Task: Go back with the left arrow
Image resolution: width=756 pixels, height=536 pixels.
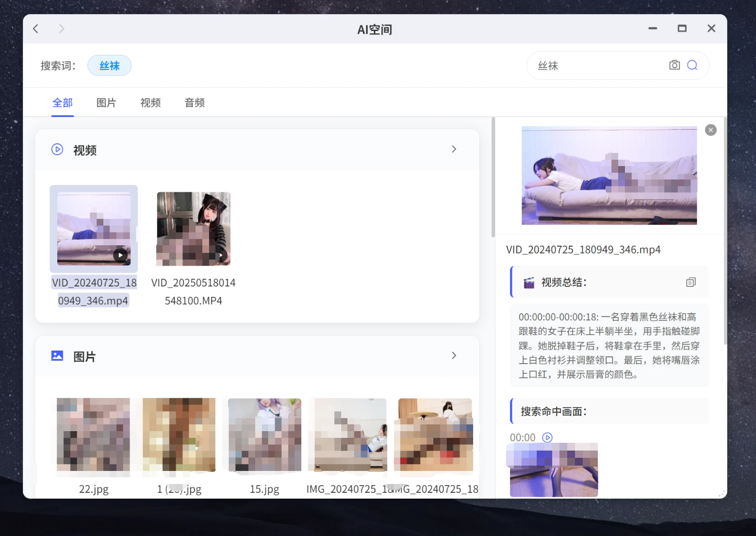Action: (x=36, y=29)
